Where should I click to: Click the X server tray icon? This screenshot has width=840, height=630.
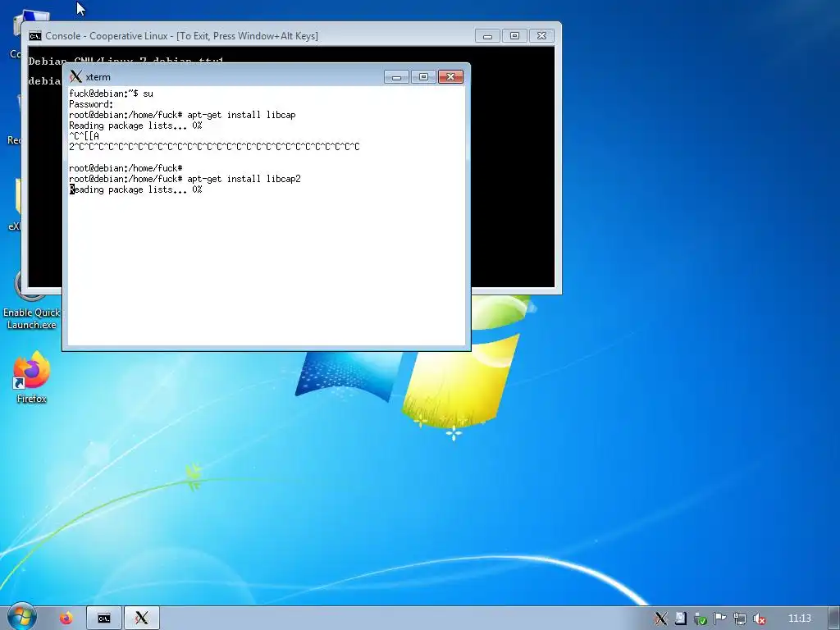(x=660, y=619)
